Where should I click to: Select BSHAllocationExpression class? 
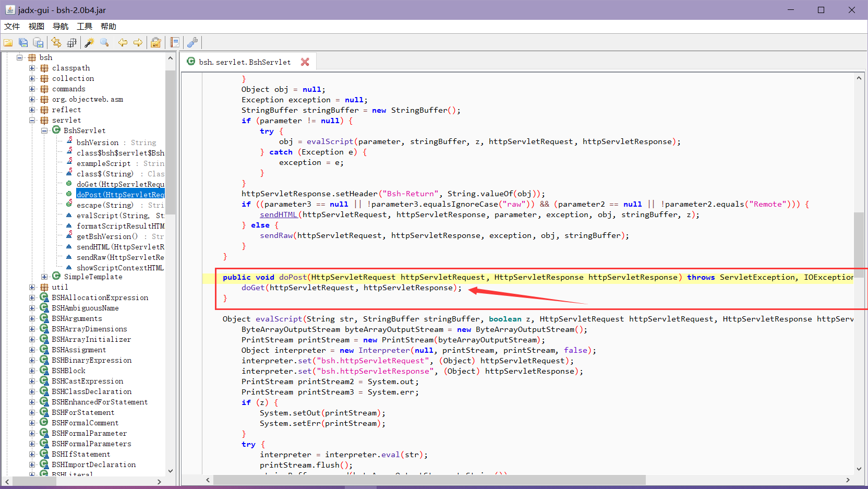click(x=100, y=297)
